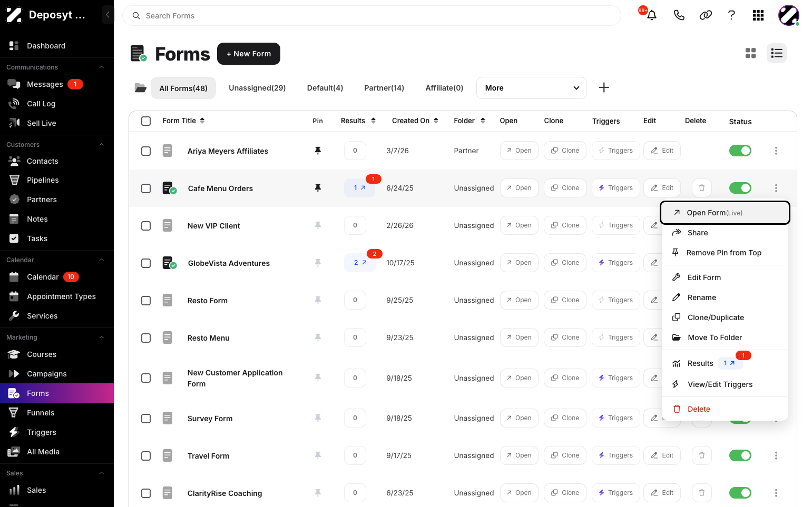812x507 pixels.
Task: Click the folder icon beside All Forms
Action: (x=140, y=88)
